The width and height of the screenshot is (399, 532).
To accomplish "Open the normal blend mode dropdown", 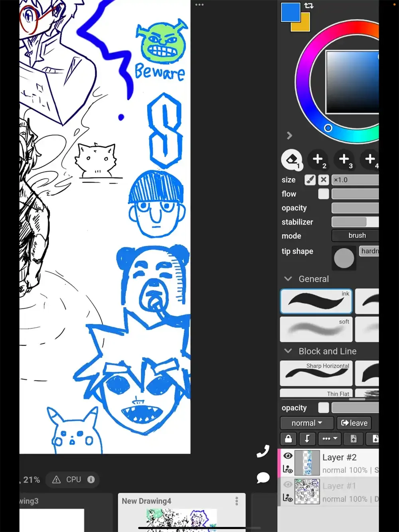I will click(x=307, y=423).
